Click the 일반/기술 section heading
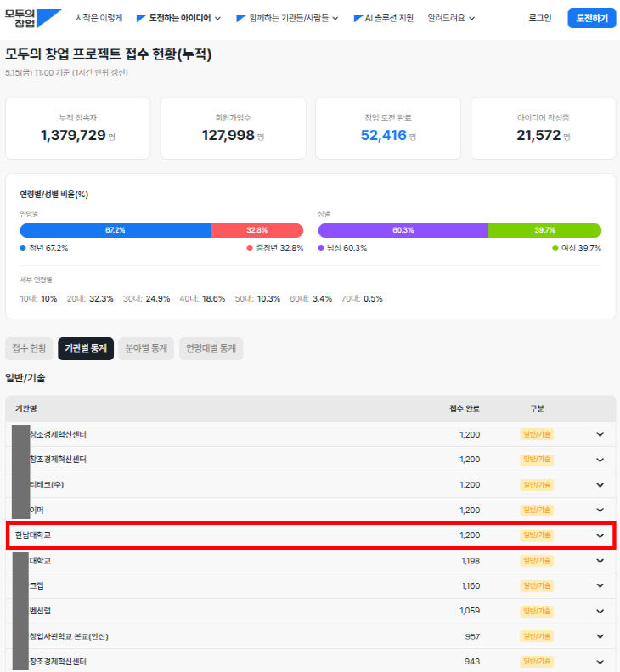The height and width of the screenshot is (672, 620). (x=25, y=378)
